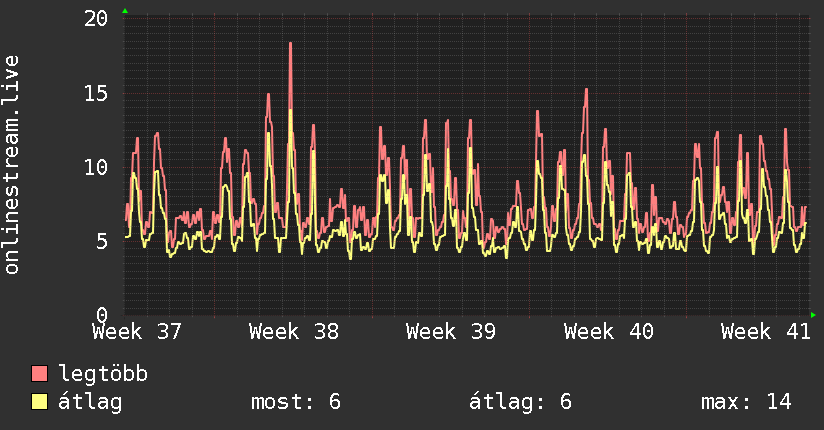This screenshot has height=430, width=824.
Task: Click the 20 y-axis label
Action: (96, 19)
